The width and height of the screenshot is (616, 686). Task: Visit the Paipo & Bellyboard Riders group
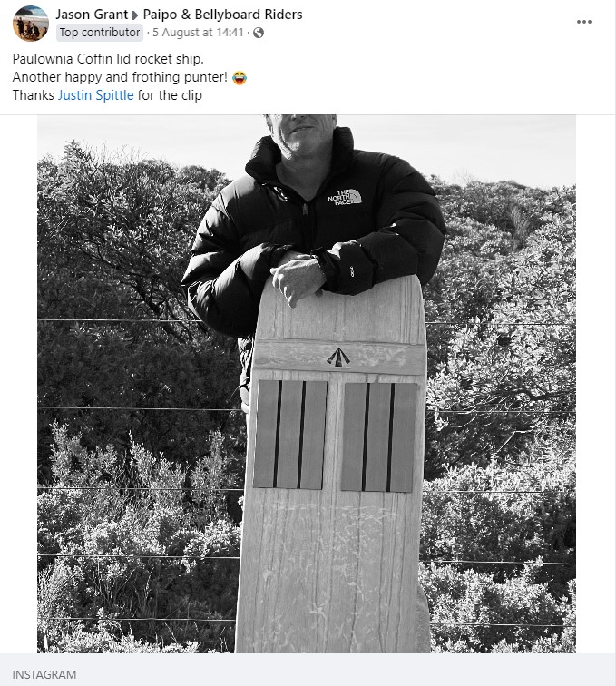[222, 15]
